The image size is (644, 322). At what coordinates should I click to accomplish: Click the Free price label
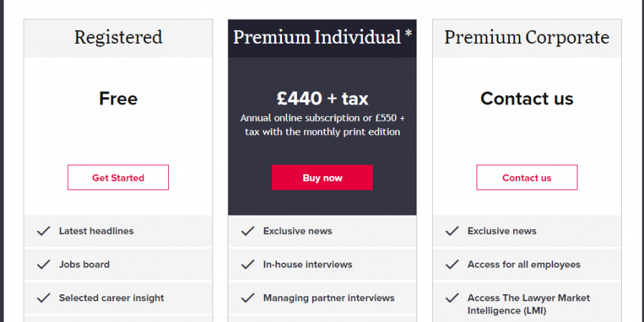pos(118,98)
